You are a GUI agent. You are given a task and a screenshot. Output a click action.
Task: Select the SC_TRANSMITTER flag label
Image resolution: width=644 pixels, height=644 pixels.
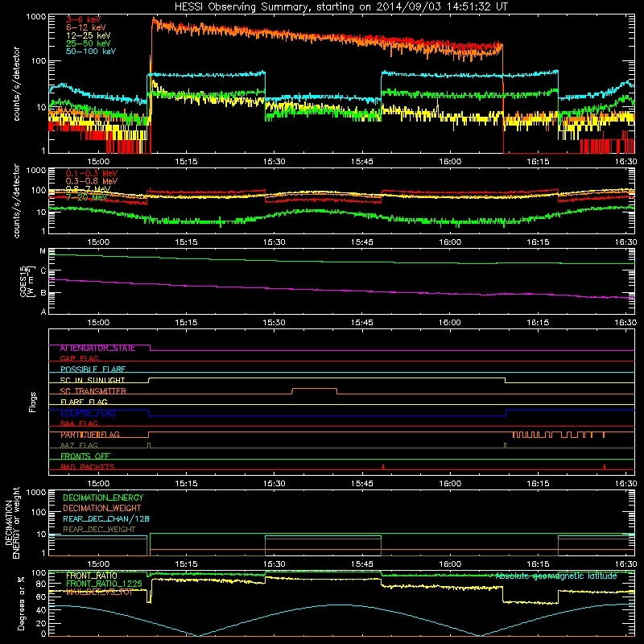[93, 391]
